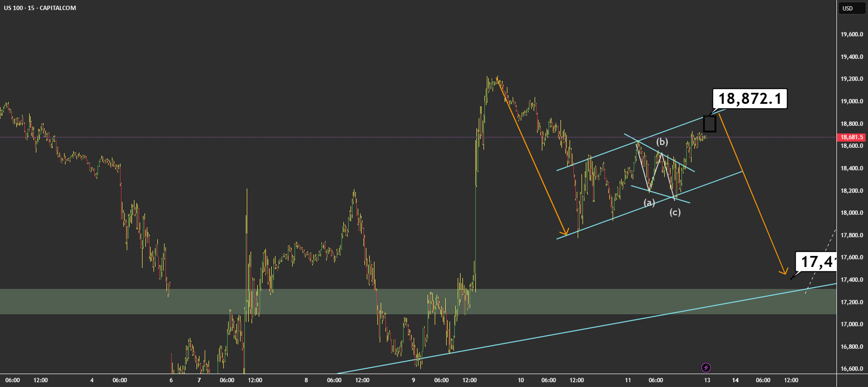Click the 18,872.1 price callout
The width and height of the screenshot is (868, 387).
749,99
